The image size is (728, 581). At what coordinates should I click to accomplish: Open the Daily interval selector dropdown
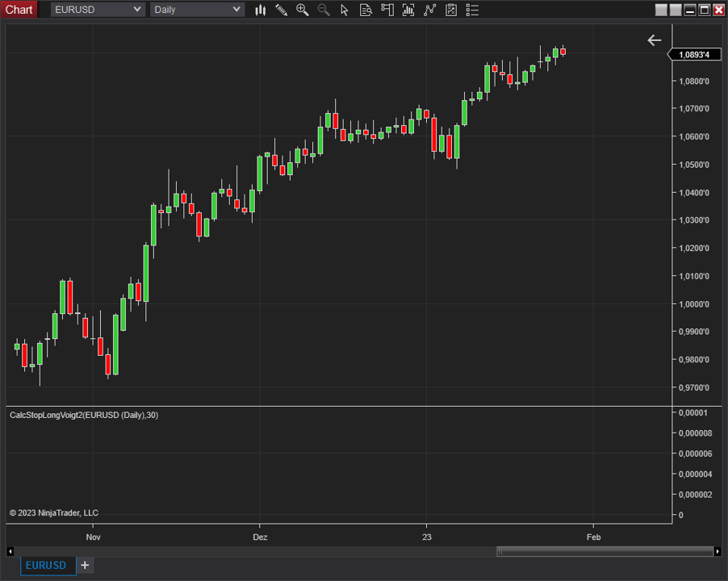coord(197,10)
